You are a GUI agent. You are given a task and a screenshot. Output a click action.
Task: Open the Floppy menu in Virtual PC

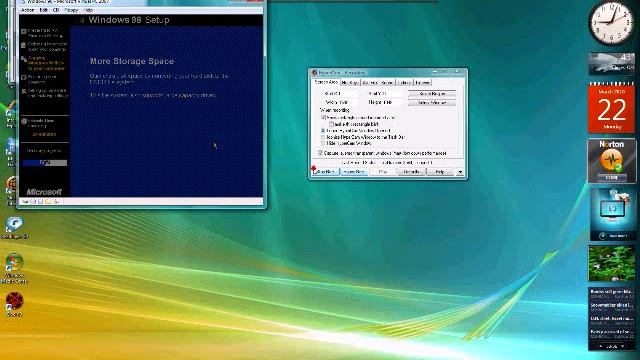coord(71,10)
